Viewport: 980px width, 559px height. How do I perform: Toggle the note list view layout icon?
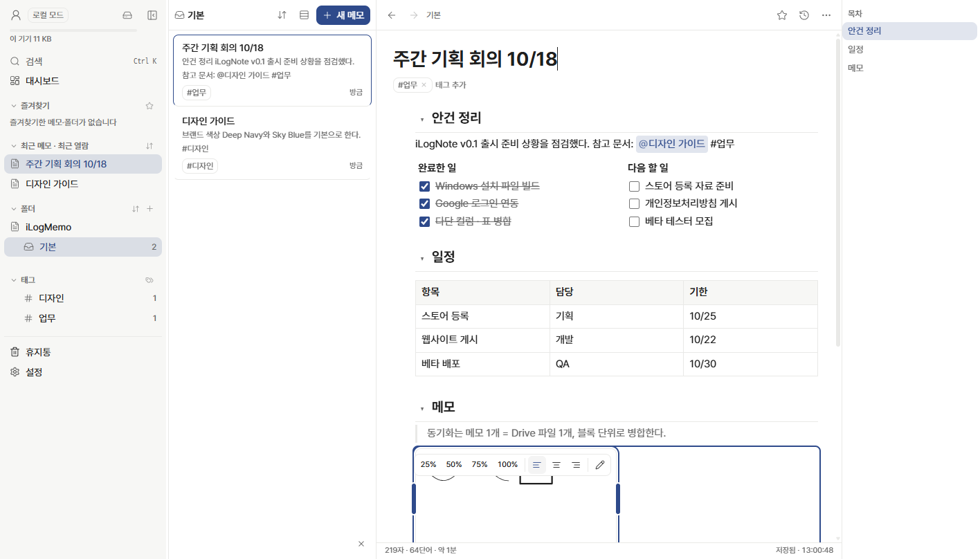coord(304,15)
